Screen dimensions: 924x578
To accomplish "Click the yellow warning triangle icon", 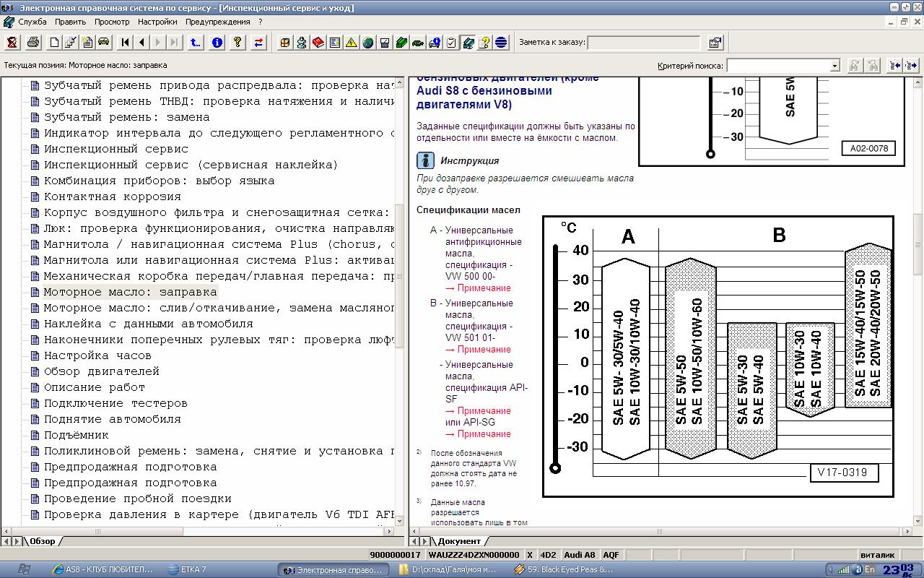I will pyautogui.click(x=352, y=43).
